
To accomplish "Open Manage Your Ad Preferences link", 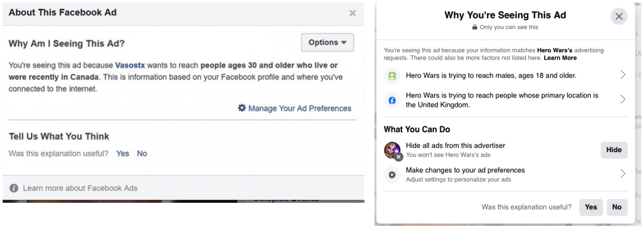I will point(299,108).
